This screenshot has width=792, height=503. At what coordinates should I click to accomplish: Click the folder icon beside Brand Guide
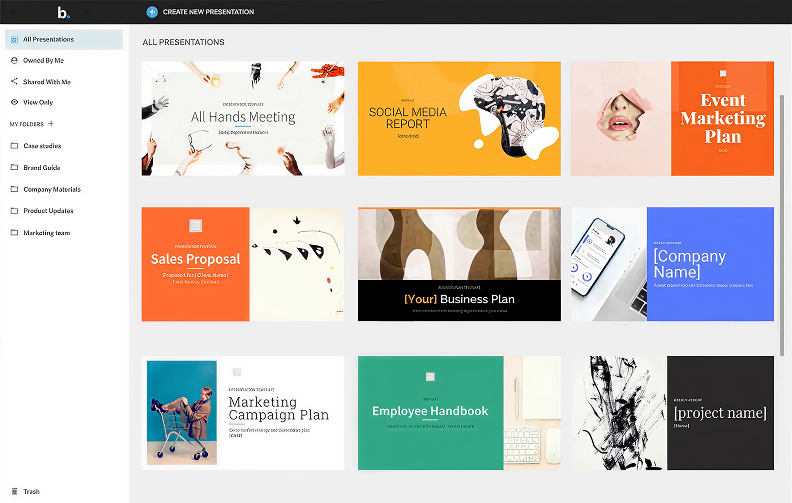(x=14, y=167)
